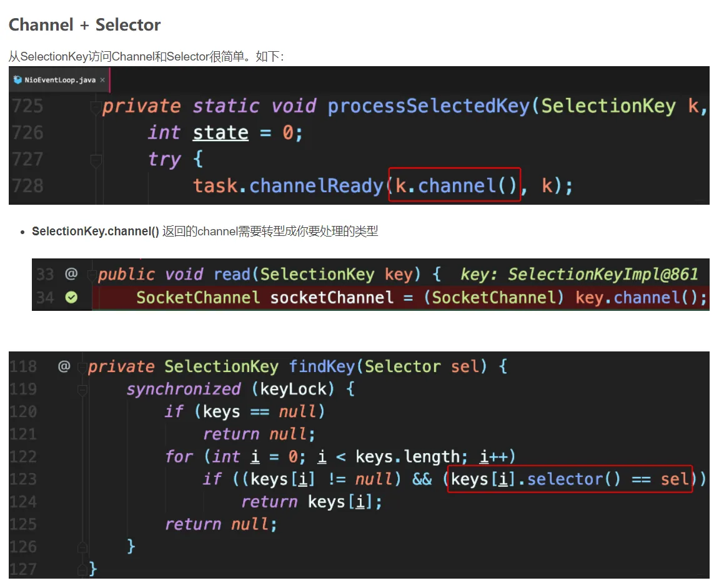Fold the findKey method at line 118
The image size is (719, 588).
coord(81,367)
